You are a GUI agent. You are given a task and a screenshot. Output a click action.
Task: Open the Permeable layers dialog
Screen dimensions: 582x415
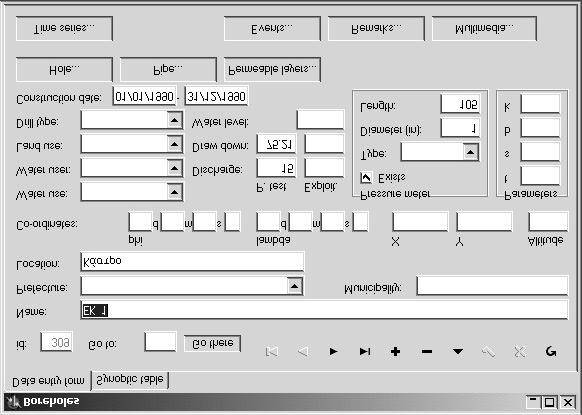(x=272, y=69)
